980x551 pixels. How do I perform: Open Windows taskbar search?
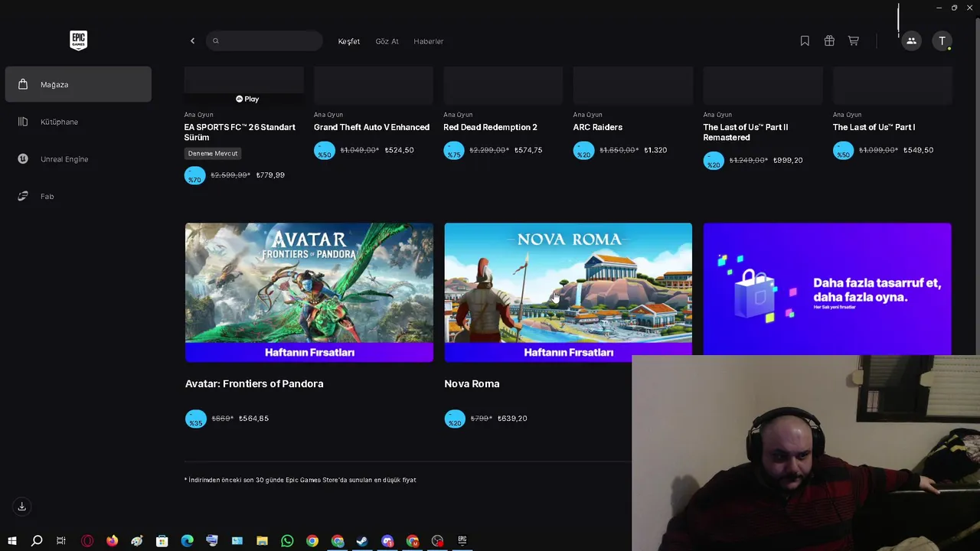37,541
